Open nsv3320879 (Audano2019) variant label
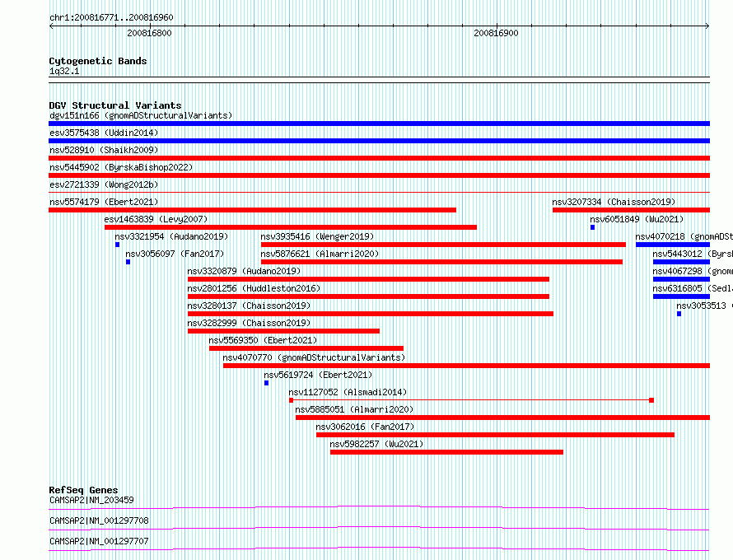This screenshot has height=560, width=733. pyautogui.click(x=244, y=271)
